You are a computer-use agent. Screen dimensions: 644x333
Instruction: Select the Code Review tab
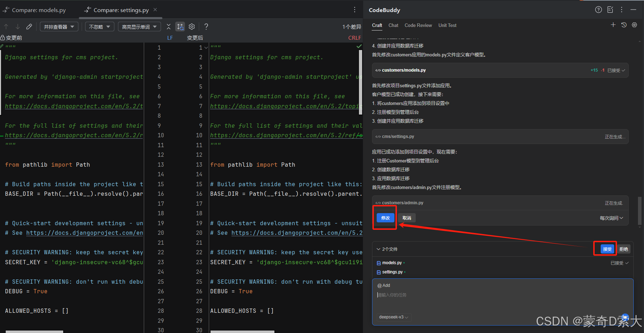pyautogui.click(x=418, y=25)
